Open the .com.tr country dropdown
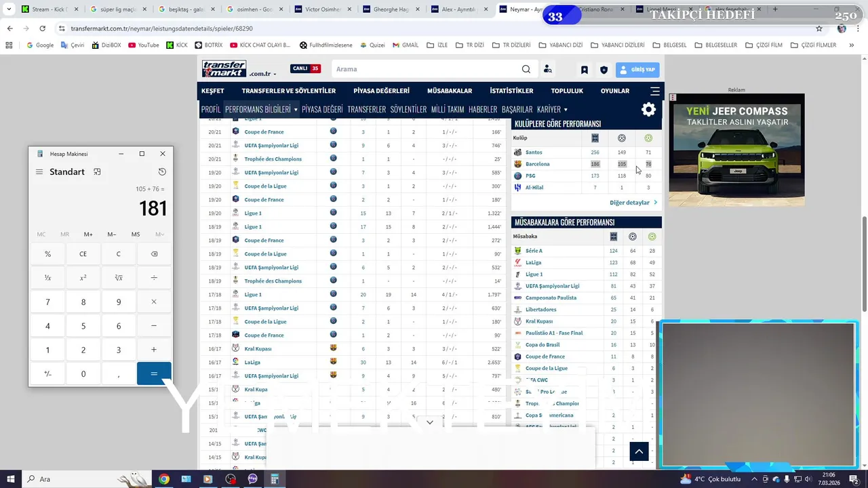The image size is (868, 488). (x=263, y=74)
